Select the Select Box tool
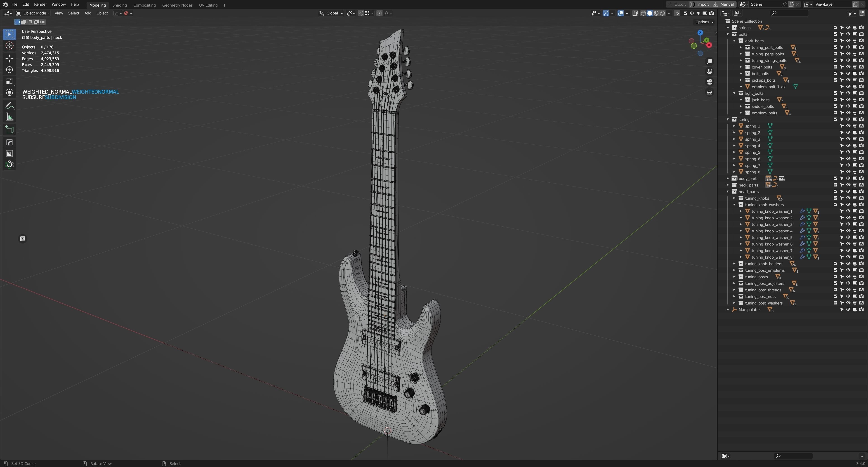Image resolution: width=868 pixels, height=467 pixels. coord(9,34)
